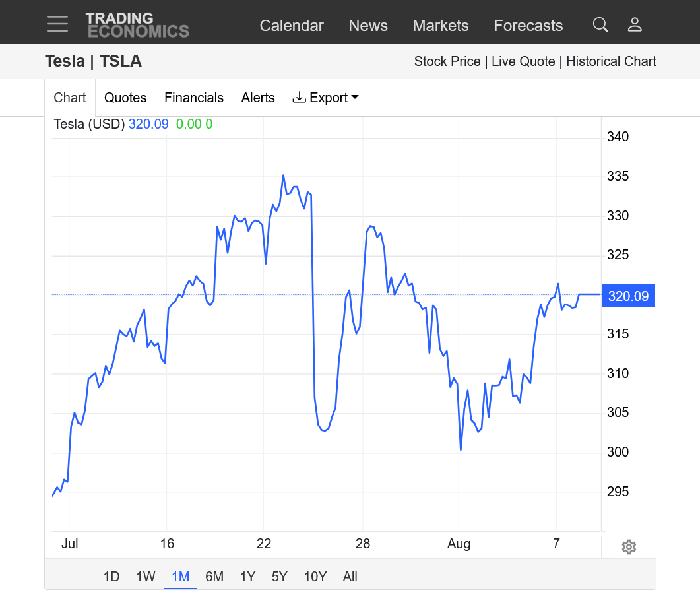
Task: Expand the Export dropdown
Action: 325,98
